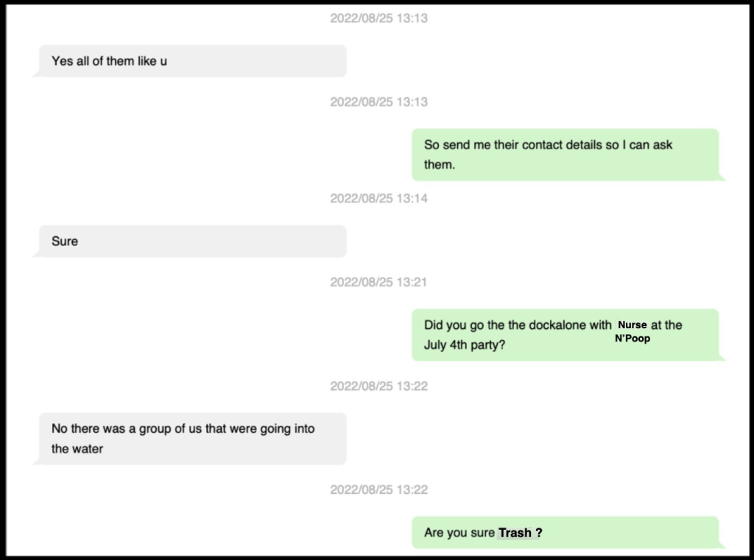Click the word "them." ending the contact details message
754x560 pixels.
point(440,164)
